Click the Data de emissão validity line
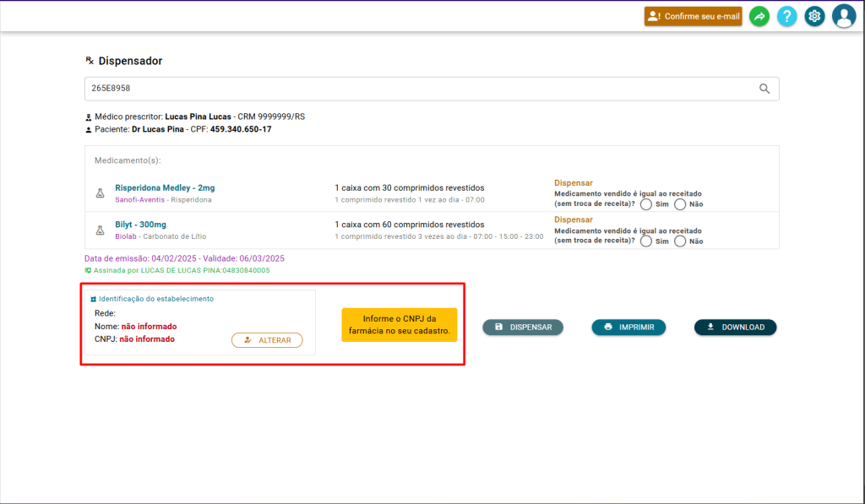 click(184, 258)
